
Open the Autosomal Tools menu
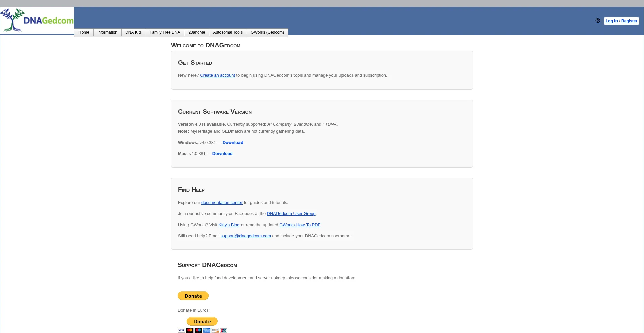point(228,32)
